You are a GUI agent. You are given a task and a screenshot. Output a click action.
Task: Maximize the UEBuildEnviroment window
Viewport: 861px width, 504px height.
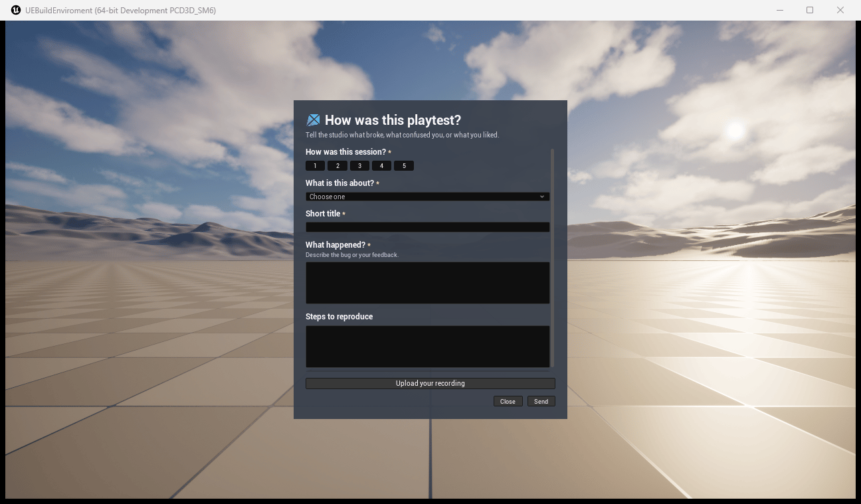(x=810, y=10)
